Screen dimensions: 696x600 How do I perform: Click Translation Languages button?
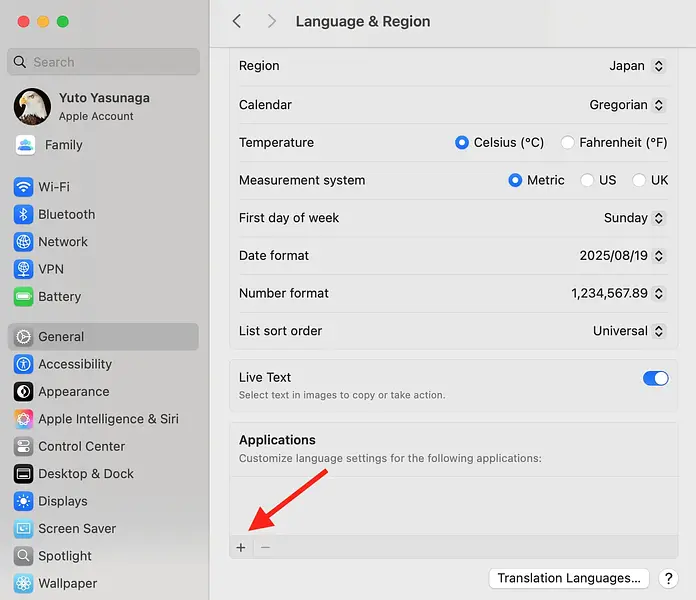[x=569, y=578]
